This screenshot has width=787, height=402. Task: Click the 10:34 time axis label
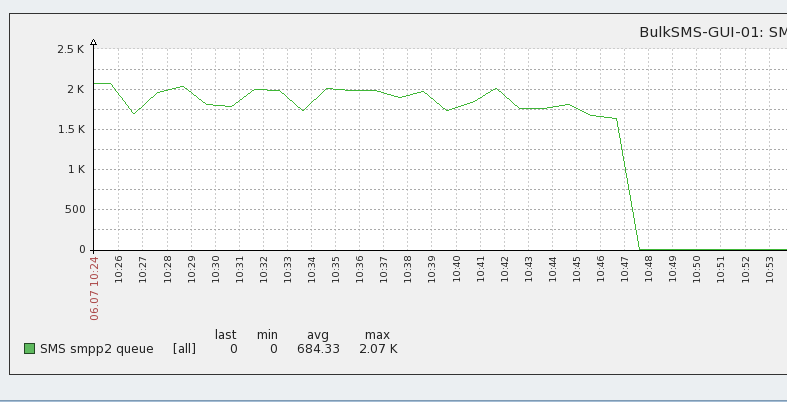(x=312, y=269)
